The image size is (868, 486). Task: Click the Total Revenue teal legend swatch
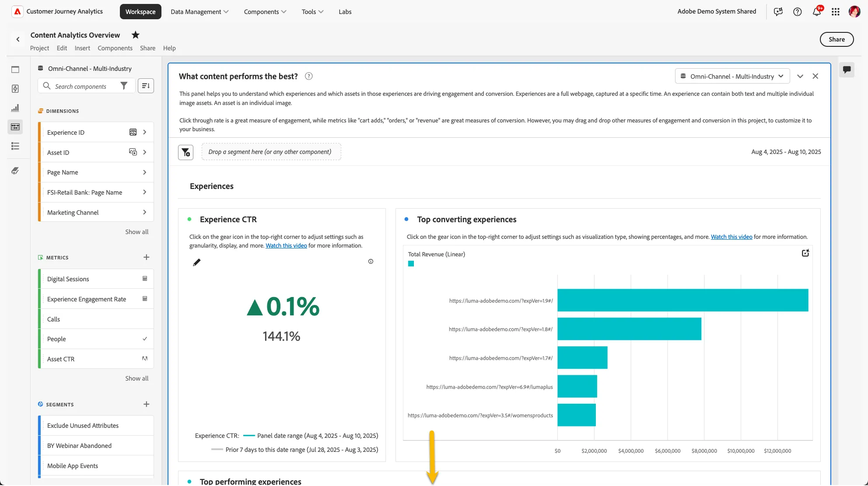coord(411,264)
